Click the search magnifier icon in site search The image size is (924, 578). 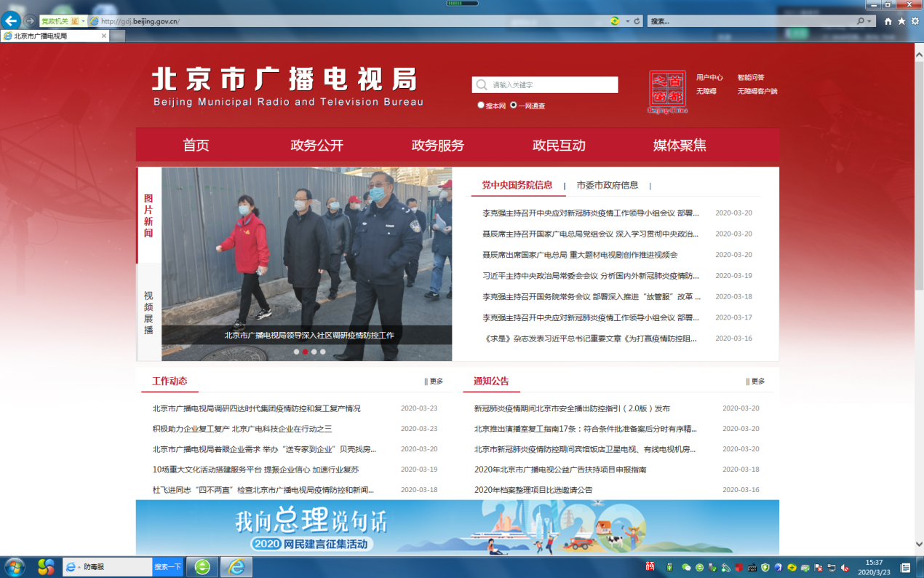482,85
